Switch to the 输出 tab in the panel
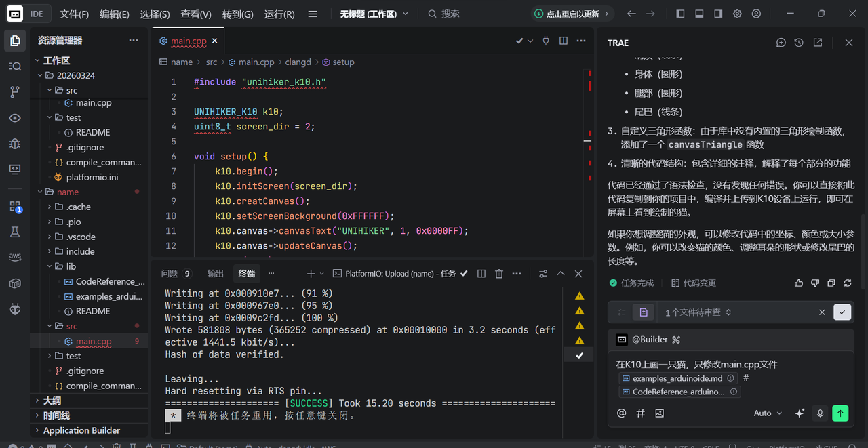The width and height of the screenshot is (868, 448). coord(215,273)
